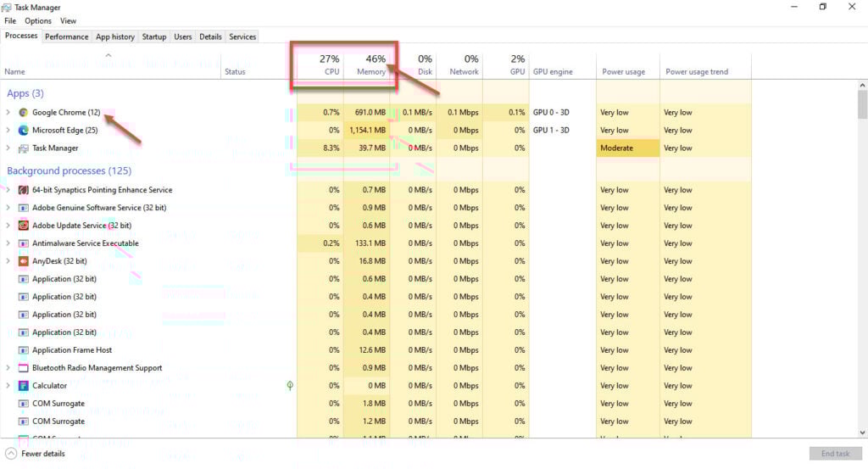Click the 691.0 MB memory value
The height and width of the screenshot is (469, 868).
[x=370, y=113]
